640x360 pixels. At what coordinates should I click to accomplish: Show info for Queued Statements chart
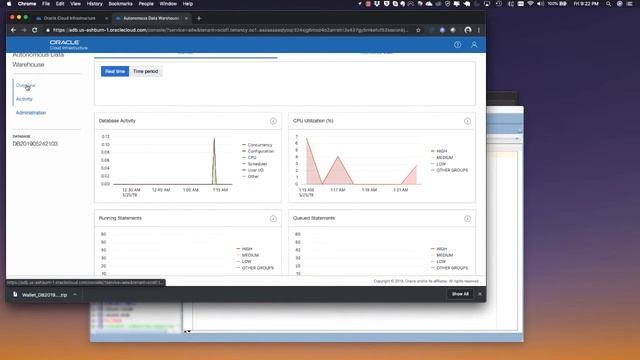[x=467, y=219]
